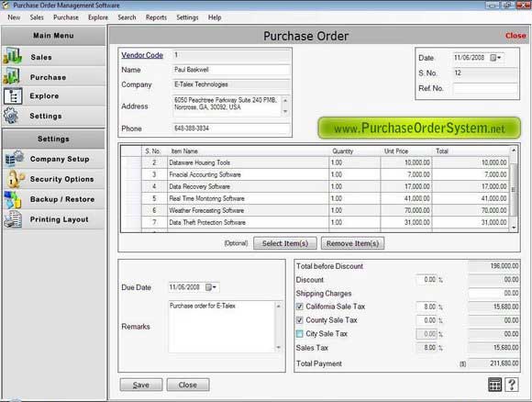Image resolution: width=532 pixels, height=402 pixels.
Task: Open the Printing Layout printer icon
Action: pyautogui.click(x=13, y=219)
